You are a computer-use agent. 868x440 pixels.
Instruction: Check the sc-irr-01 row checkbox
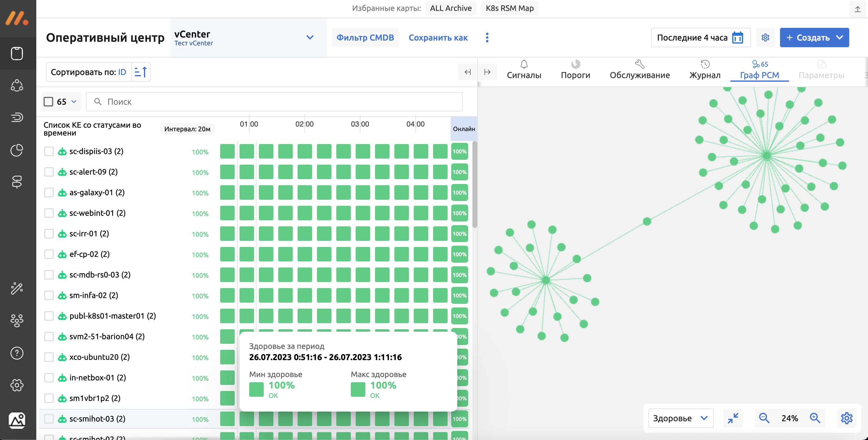(49, 234)
